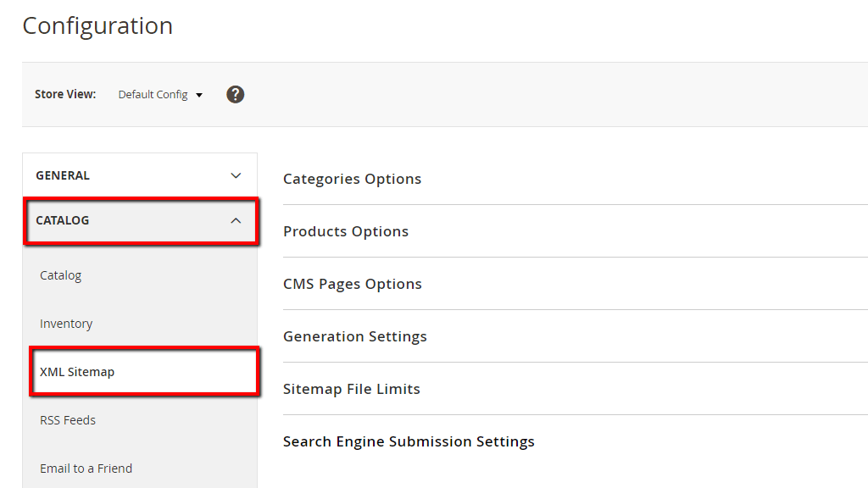Click the Configuration page title
Image resolution: width=868 pixels, height=488 pixels.
click(x=97, y=25)
